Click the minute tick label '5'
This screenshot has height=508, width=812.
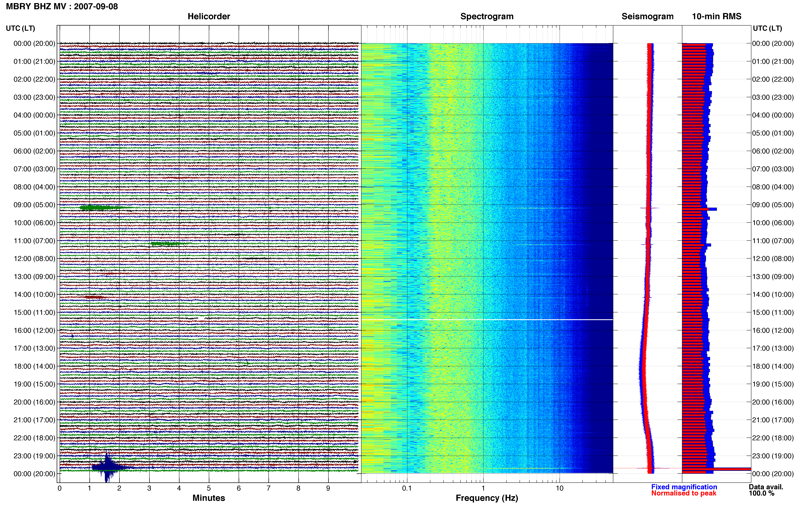tap(209, 488)
